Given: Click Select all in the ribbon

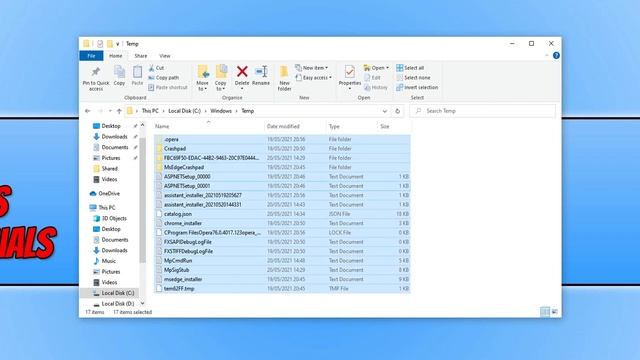Looking at the screenshot, I should pyautogui.click(x=410, y=68).
